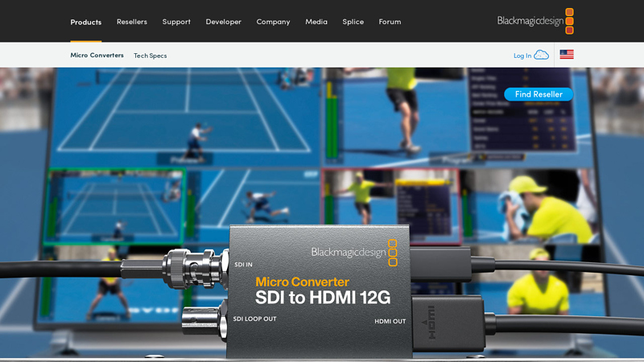Open the Company menu item

273,22
